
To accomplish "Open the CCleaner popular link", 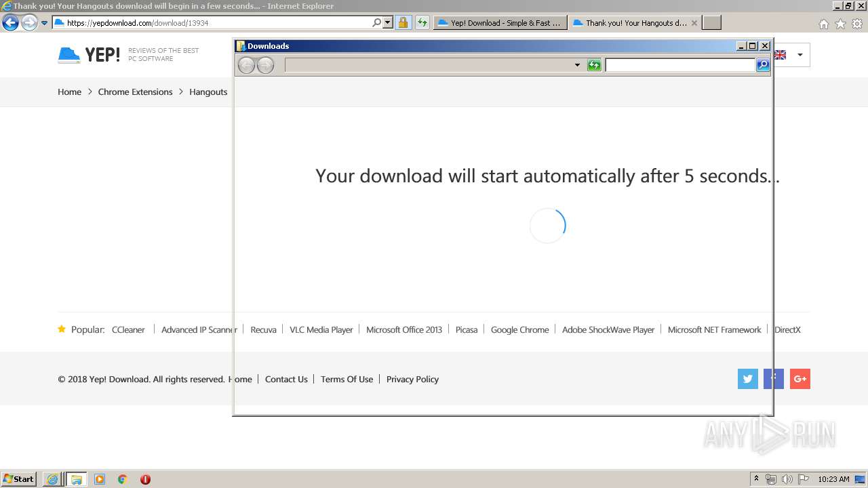I will point(128,329).
